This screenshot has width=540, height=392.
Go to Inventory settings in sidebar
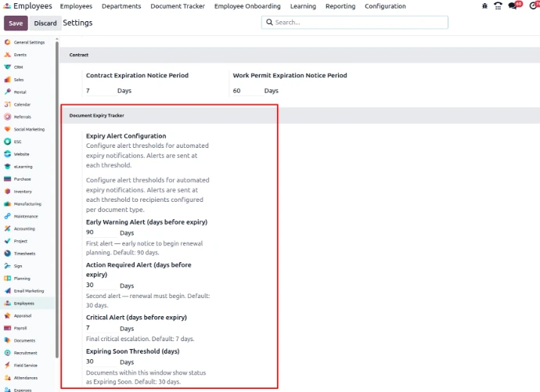click(x=22, y=191)
